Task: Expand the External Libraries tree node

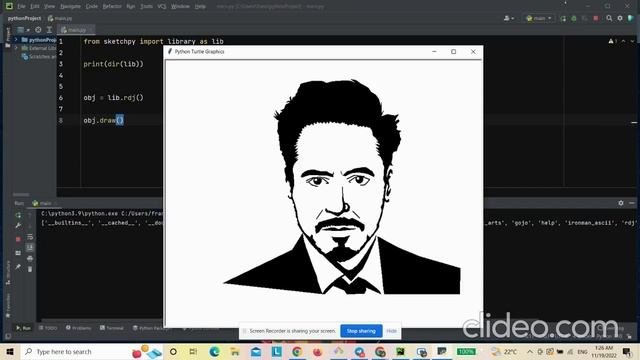Action: pos(16,48)
